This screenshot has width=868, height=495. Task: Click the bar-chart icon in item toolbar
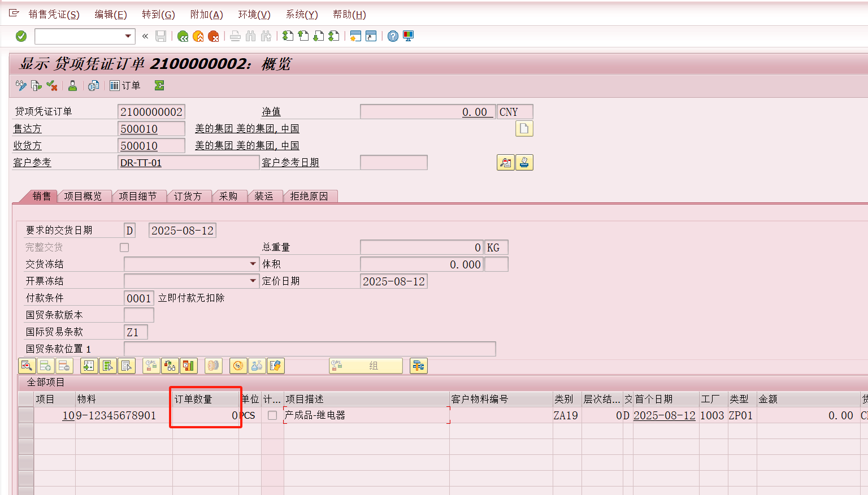coord(189,366)
